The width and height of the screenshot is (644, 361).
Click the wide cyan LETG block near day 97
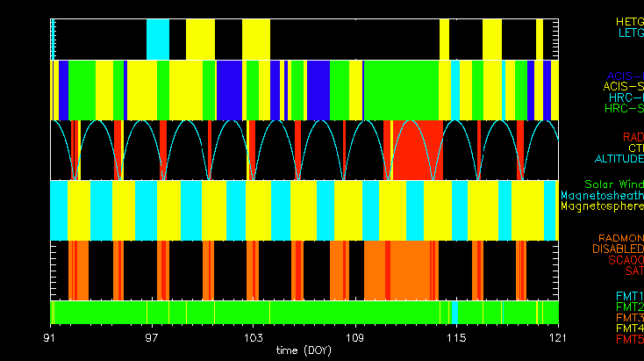tap(157, 39)
